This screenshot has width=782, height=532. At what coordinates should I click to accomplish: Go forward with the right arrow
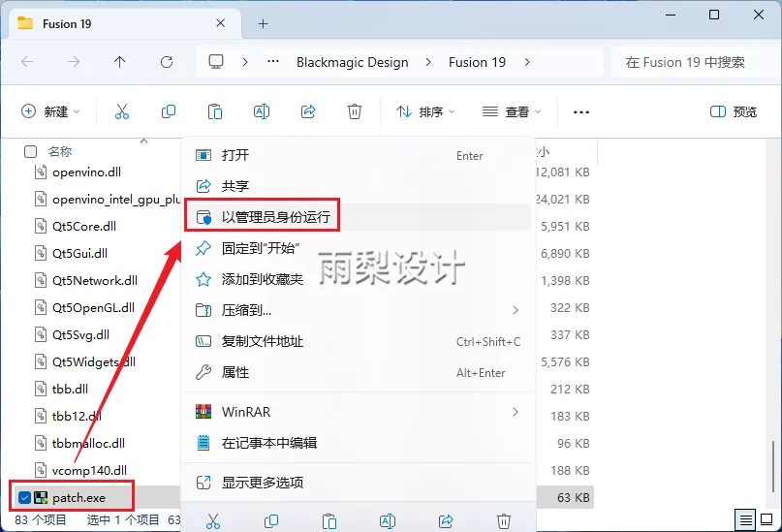74,62
